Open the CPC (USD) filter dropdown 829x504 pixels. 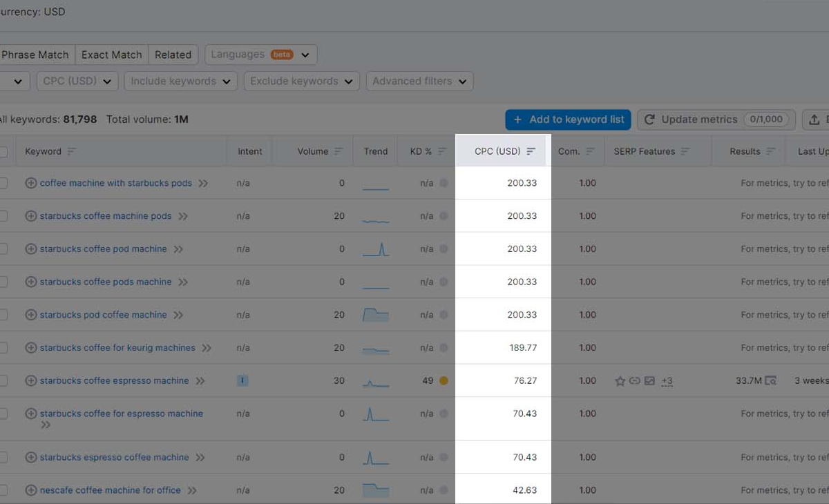tap(77, 81)
